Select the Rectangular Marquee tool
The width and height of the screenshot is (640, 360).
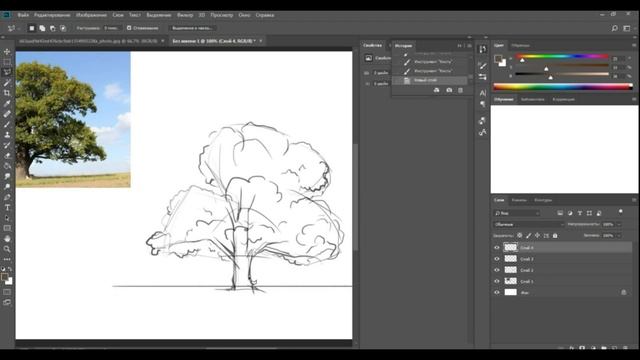point(7,62)
